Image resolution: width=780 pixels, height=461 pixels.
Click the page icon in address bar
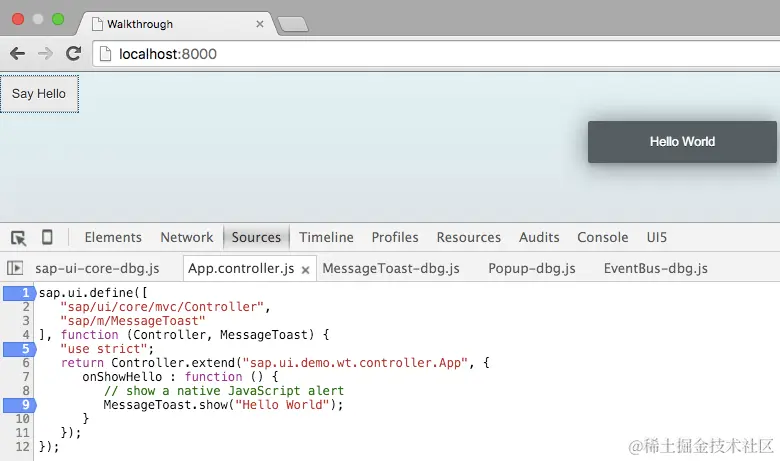[x=105, y=54]
